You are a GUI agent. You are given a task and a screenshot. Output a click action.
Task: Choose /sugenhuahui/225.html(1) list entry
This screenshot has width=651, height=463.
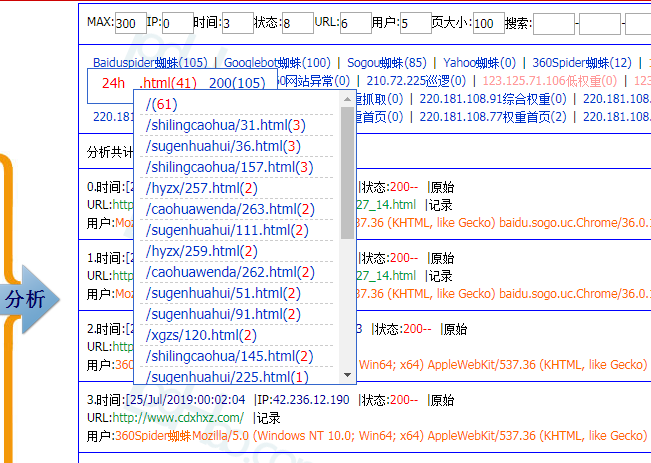coord(227,377)
